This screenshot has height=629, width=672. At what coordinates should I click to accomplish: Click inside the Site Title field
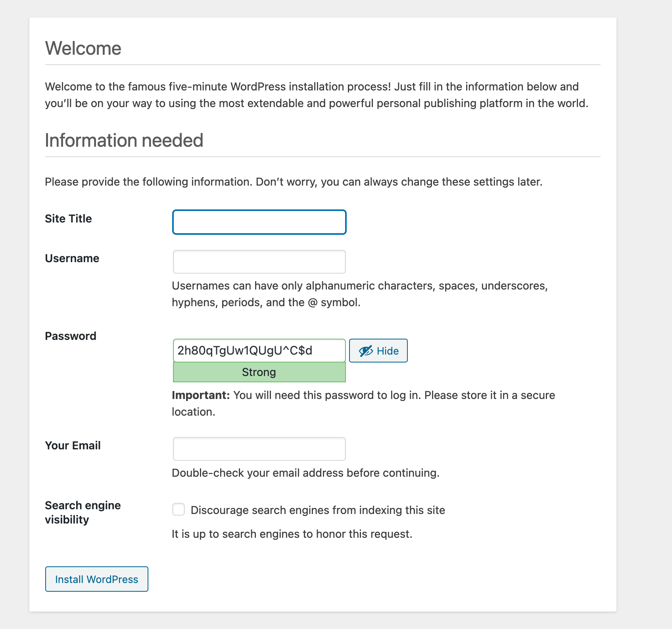click(x=259, y=222)
